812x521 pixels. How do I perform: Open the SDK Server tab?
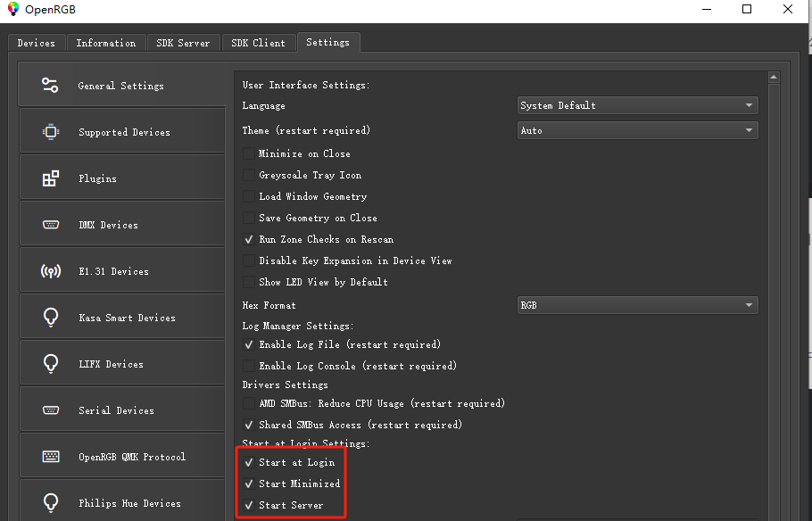pos(183,43)
